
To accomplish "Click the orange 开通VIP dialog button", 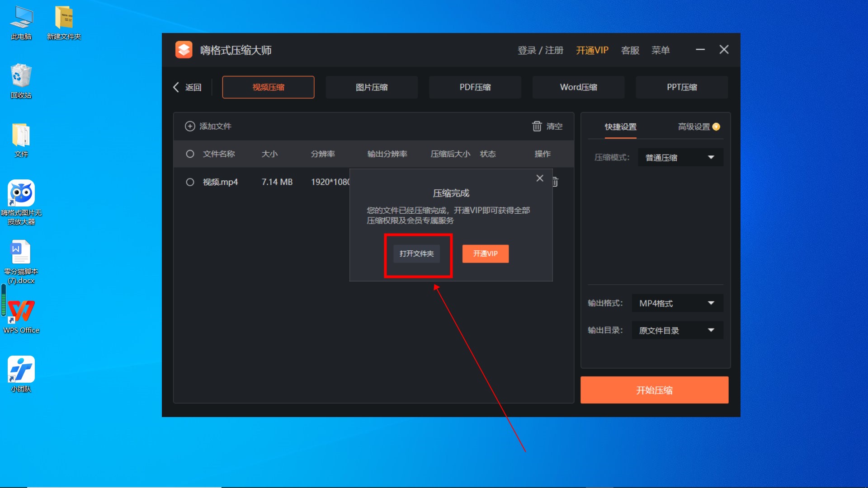I will point(485,254).
